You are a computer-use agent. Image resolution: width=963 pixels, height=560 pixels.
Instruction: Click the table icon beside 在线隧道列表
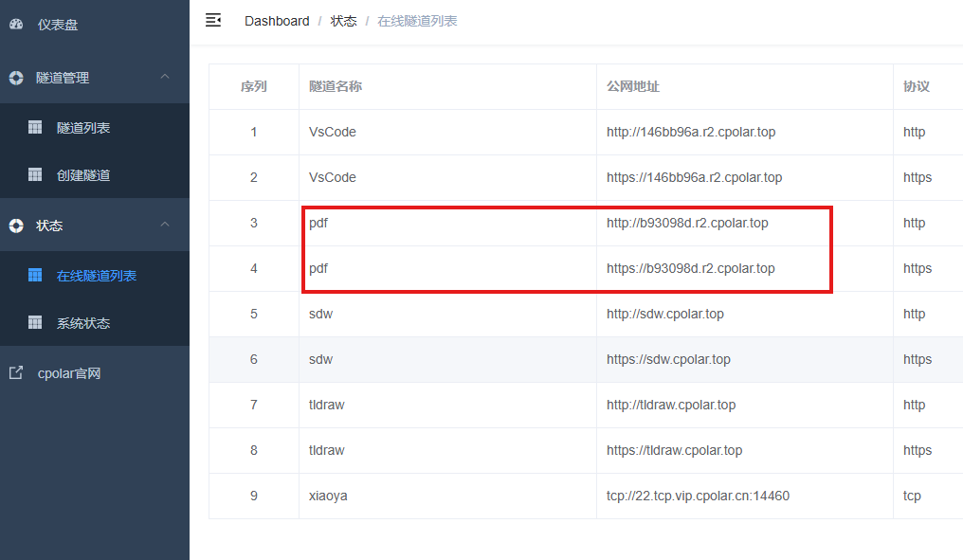[35, 275]
